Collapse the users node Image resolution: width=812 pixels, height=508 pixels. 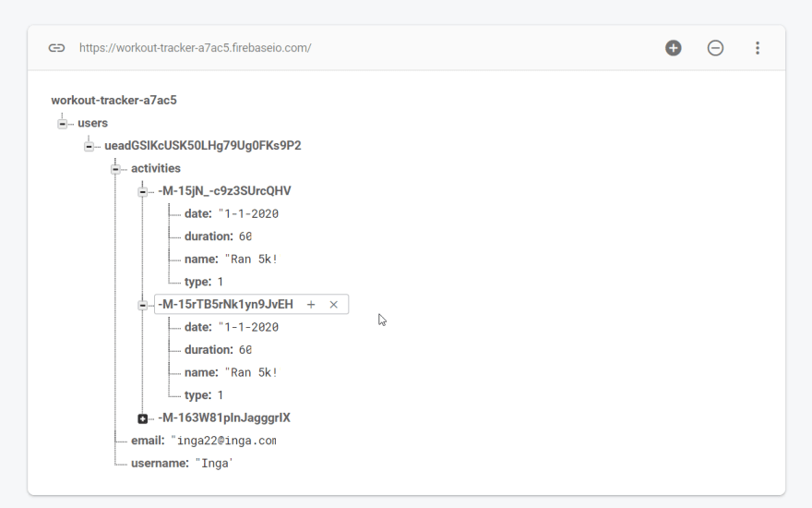coord(62,124)
